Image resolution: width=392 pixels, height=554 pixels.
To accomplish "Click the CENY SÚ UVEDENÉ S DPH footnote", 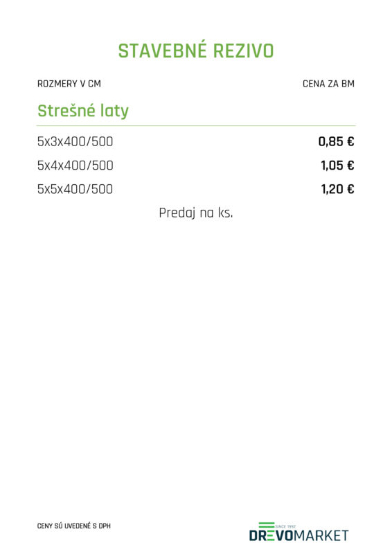I will (x=74, y=526).
